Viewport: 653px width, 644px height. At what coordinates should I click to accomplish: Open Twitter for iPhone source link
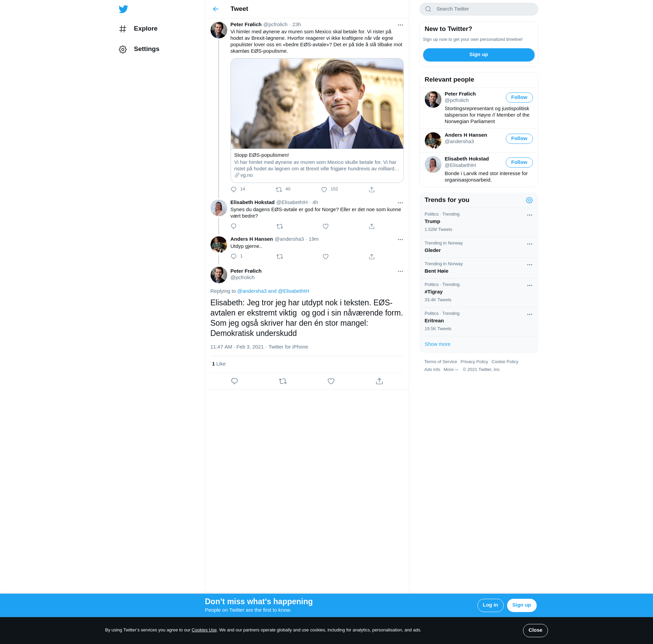(288, 347)
